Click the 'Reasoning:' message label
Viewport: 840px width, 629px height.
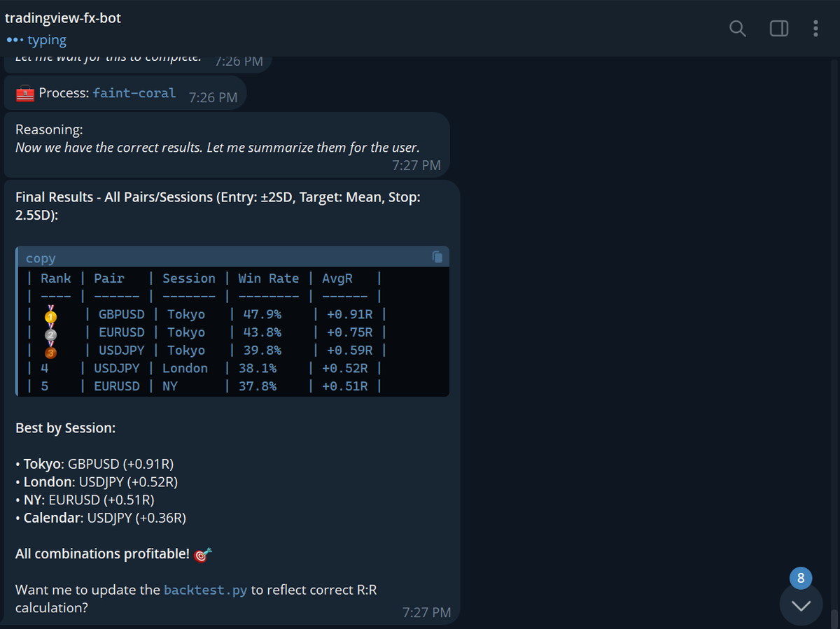tap(49, 129)
